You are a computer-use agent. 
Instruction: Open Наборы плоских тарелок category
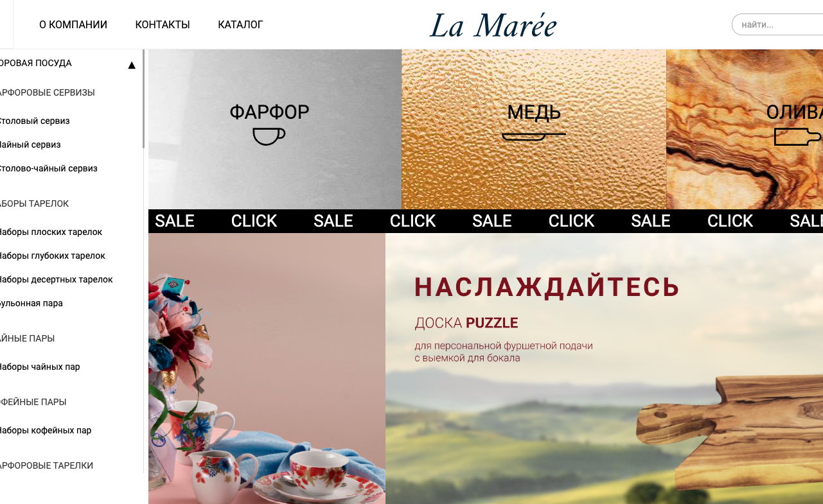coord(50,232)
